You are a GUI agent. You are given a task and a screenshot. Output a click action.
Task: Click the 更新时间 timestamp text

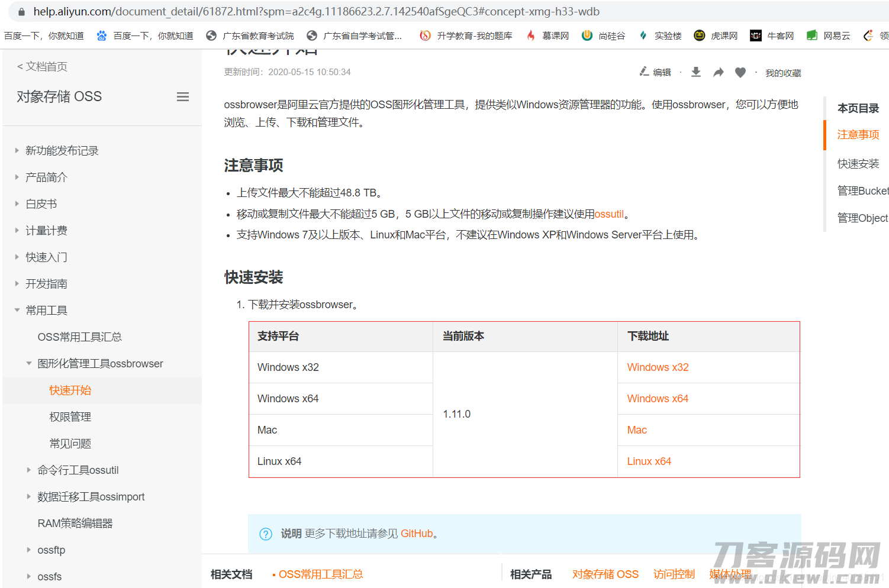click(x=287, y=72)
